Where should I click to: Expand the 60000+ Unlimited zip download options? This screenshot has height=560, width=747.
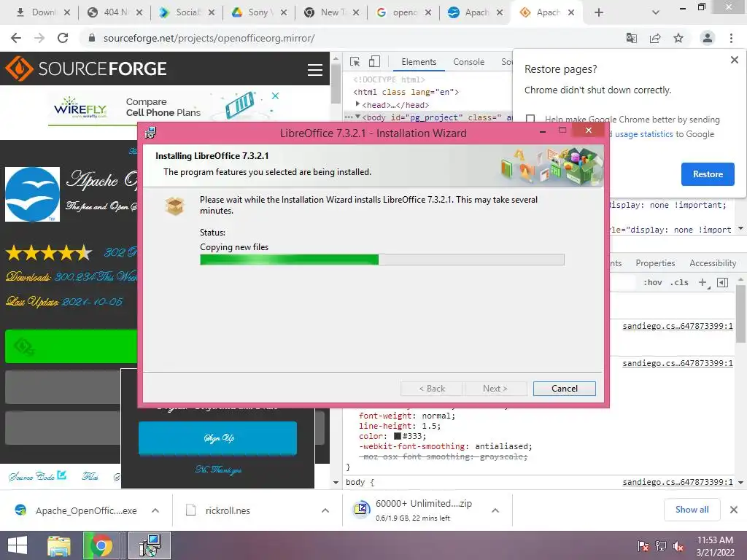pos(495,510)
